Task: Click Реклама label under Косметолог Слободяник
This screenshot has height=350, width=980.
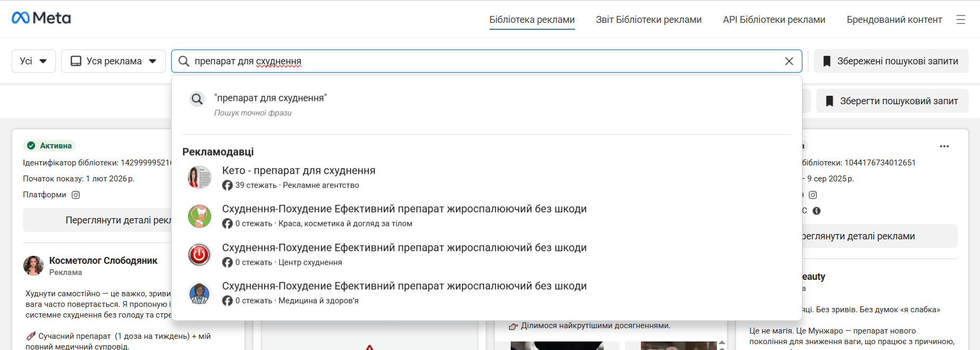Action: (x=66, y=272)
